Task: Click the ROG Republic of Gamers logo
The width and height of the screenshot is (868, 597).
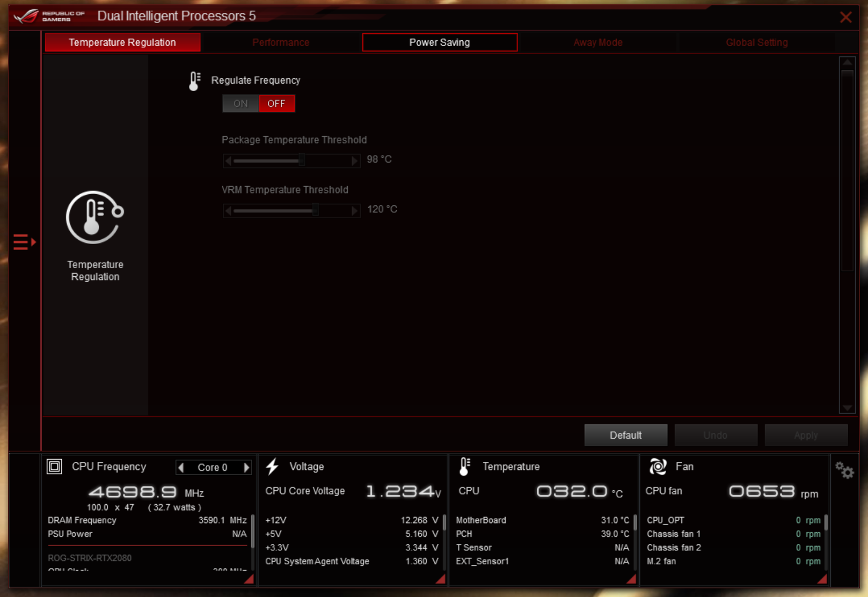Action: [x=49, y=16]
